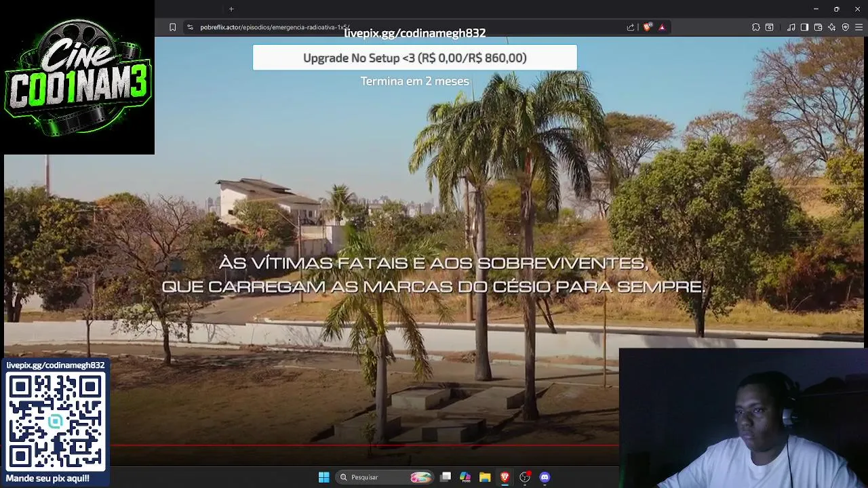Open File Explorer from the taskbar
868x488 pixels.
(485, 477)
